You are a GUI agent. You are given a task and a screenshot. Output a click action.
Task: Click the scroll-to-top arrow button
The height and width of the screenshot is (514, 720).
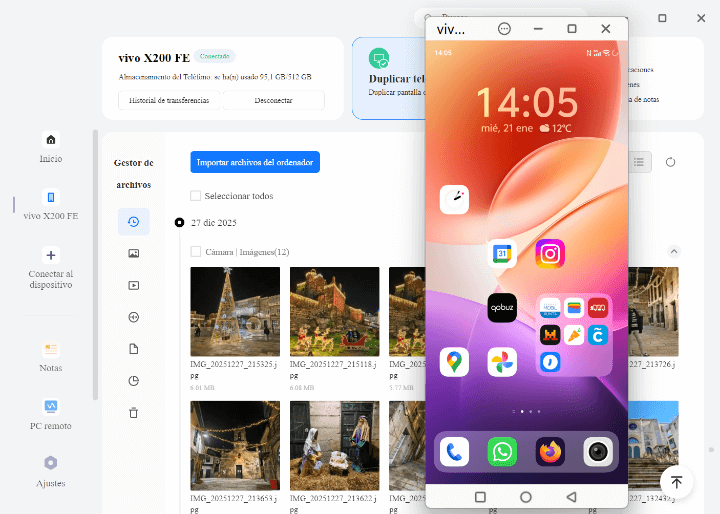point(676,482)
